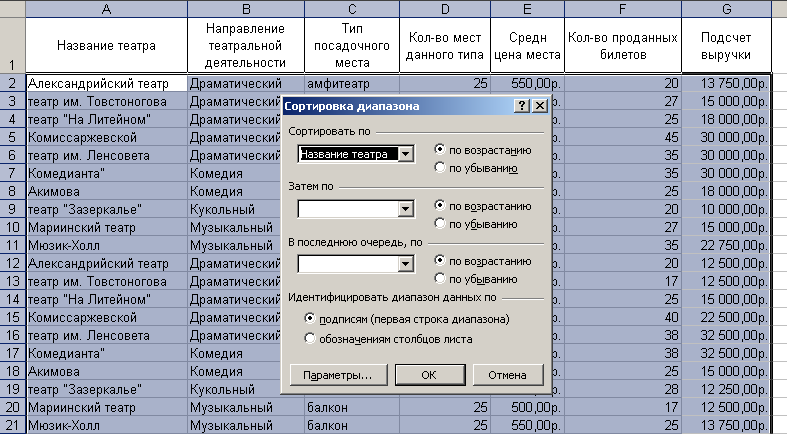Click cell '32 500,00р.' in row 16
The image size is (787, 434).
[x=726, y=336]
